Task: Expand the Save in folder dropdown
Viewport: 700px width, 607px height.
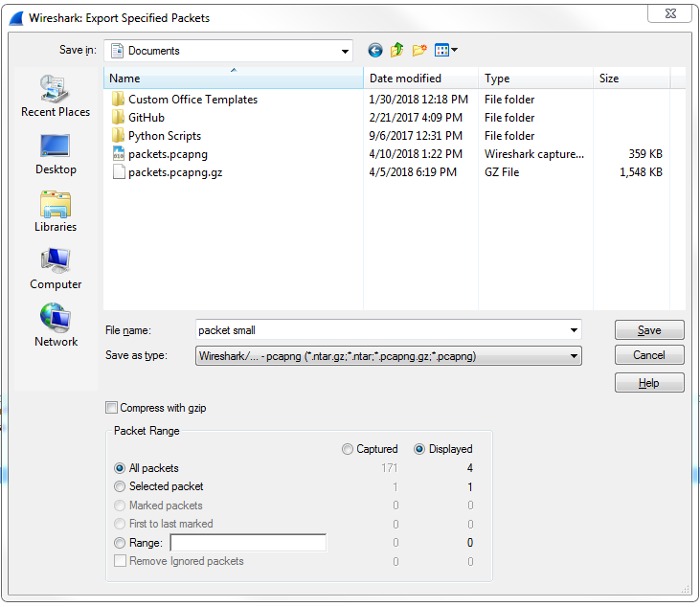Action: pos(344,51)
